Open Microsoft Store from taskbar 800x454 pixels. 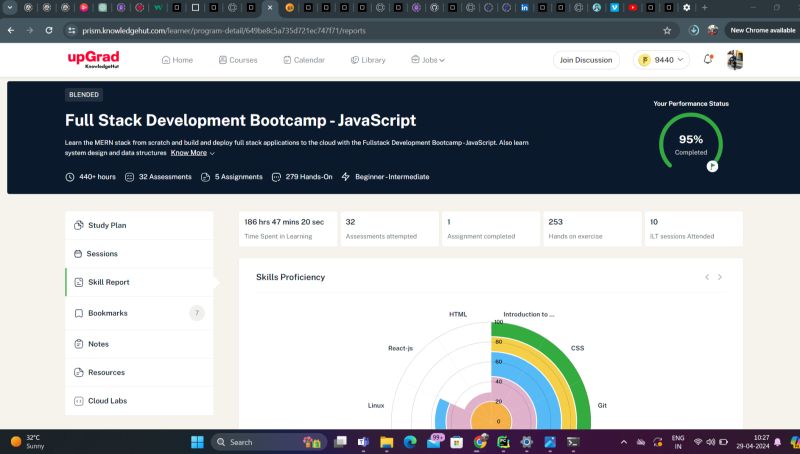click(456, 442)
